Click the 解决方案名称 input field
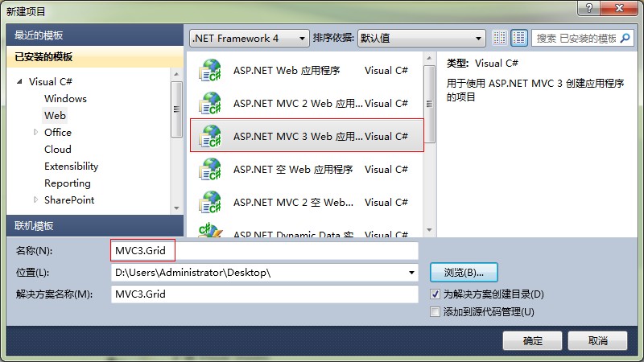Screen dimensions: 644x362 point(265,294)
